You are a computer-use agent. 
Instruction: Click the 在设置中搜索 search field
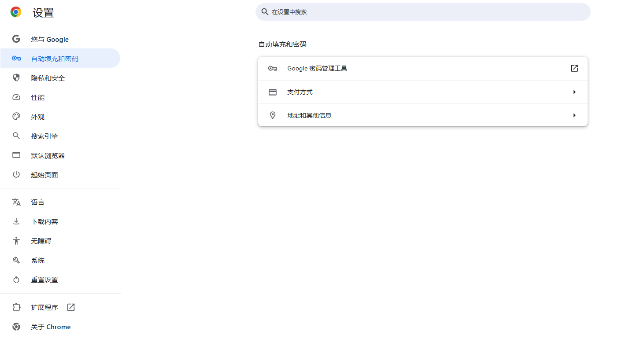point(423,12)
